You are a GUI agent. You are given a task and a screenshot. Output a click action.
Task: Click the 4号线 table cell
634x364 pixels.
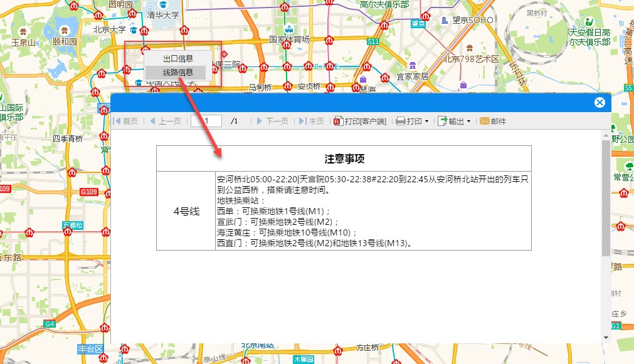pos(186,211)
